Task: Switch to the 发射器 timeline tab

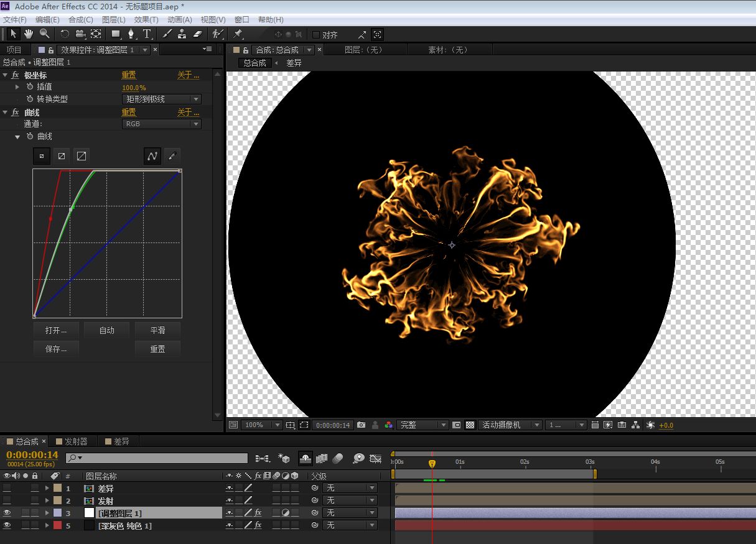Action: [x=75, y=441]
